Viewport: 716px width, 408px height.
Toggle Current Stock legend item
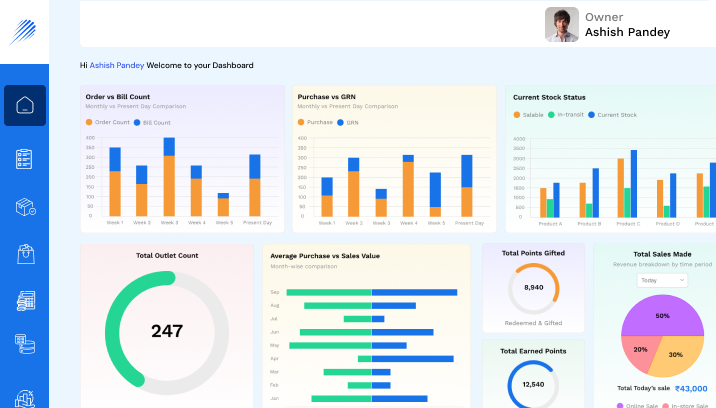tap(612, 115)
